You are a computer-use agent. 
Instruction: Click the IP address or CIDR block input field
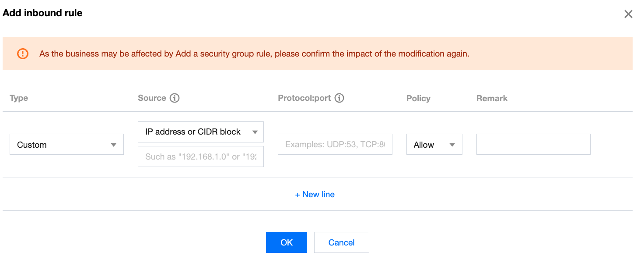point(200,156)
